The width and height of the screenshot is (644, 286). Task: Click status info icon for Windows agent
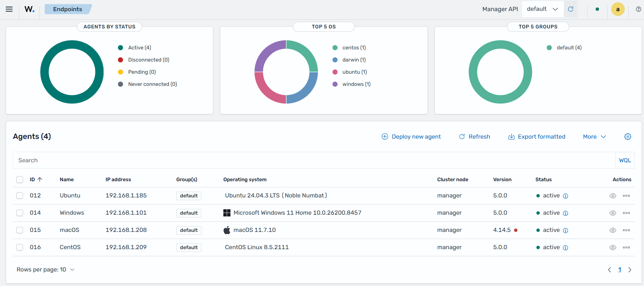(565, 213)
